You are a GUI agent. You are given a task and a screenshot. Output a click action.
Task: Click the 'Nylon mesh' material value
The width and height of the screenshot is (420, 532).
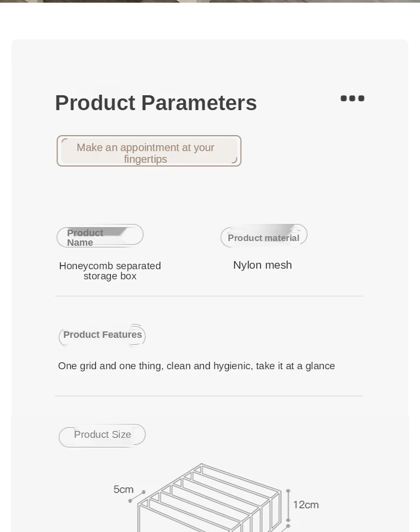point(262,265)
